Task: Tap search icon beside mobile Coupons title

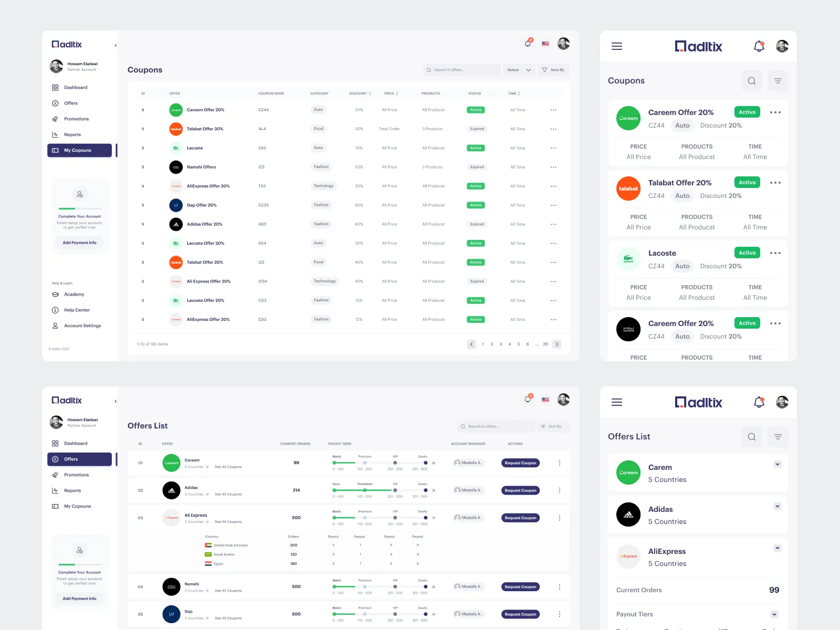Action: pos(752,81)
